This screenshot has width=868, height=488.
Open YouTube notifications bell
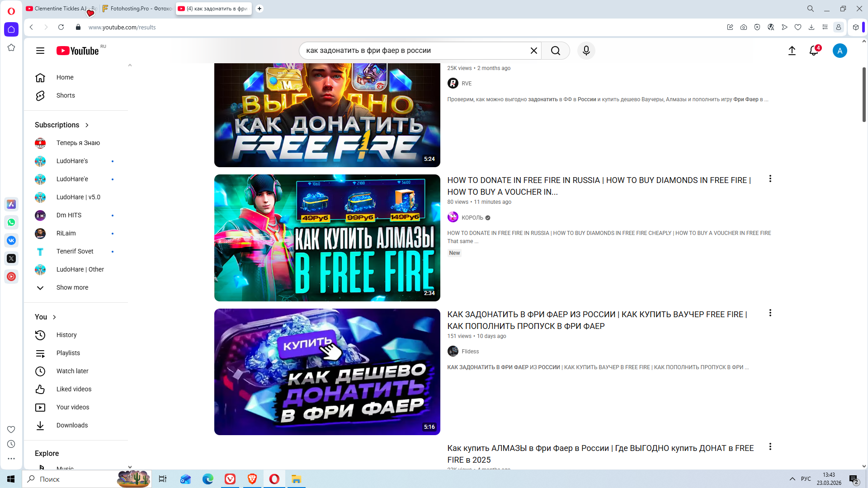(814, 51)
